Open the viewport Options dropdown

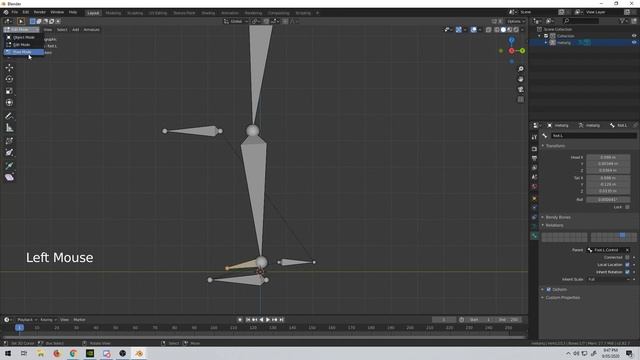point(516,21)
